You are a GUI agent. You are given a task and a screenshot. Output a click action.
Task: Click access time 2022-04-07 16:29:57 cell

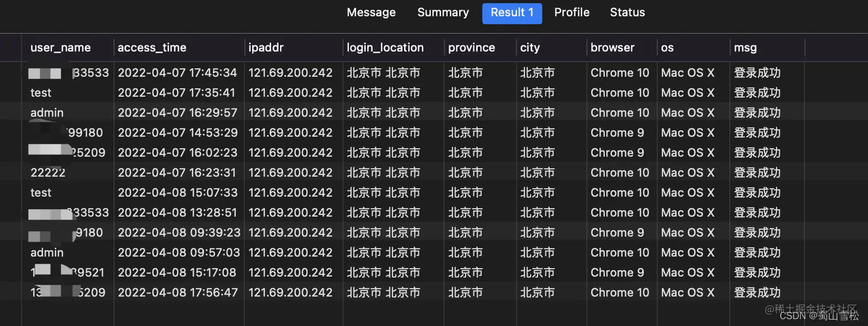click(177, 113)
